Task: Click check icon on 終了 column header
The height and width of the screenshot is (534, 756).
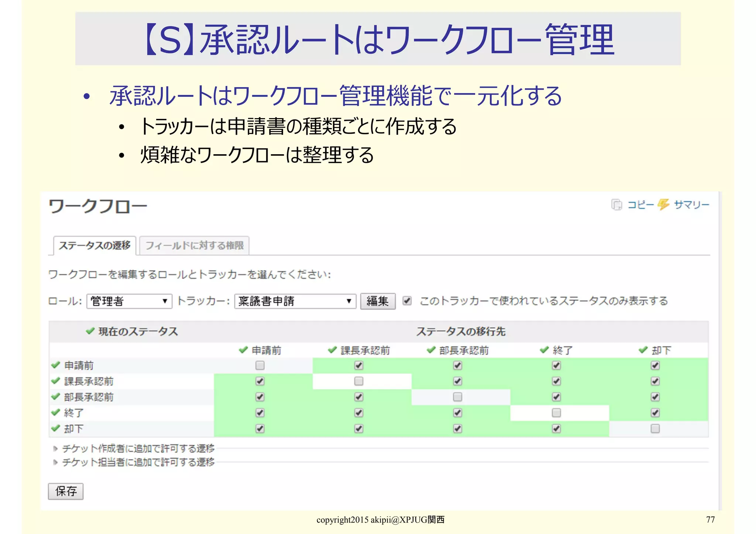Action: click(544, 350)
